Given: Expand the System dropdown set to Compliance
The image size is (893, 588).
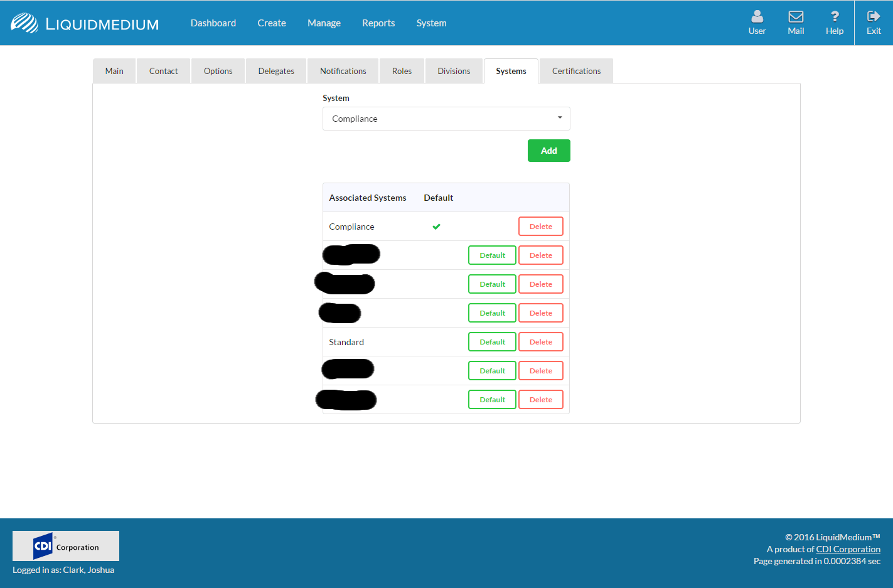Looking at the screenshot, I should pos(446,119).
